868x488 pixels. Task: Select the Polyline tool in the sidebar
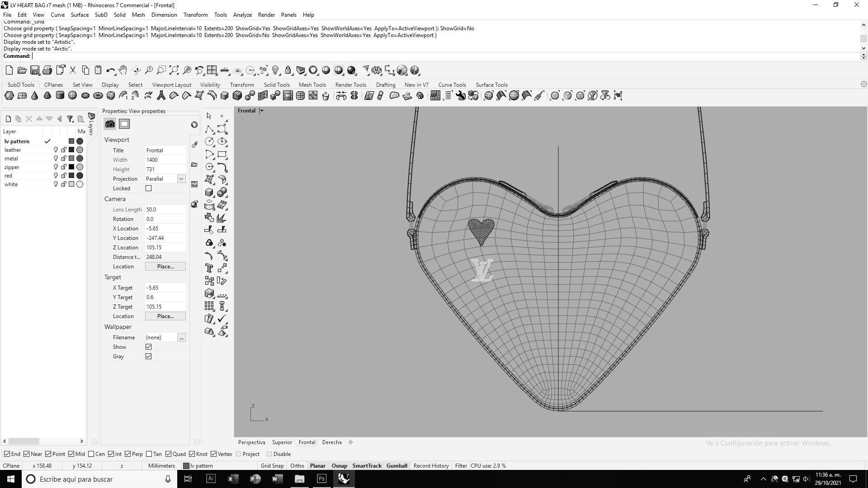tap(209, 129)
